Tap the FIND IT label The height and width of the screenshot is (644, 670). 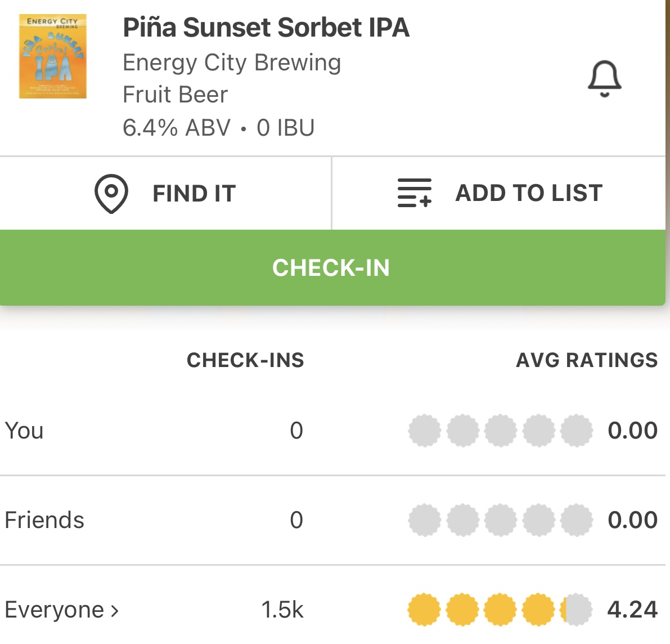click(194, 194)
